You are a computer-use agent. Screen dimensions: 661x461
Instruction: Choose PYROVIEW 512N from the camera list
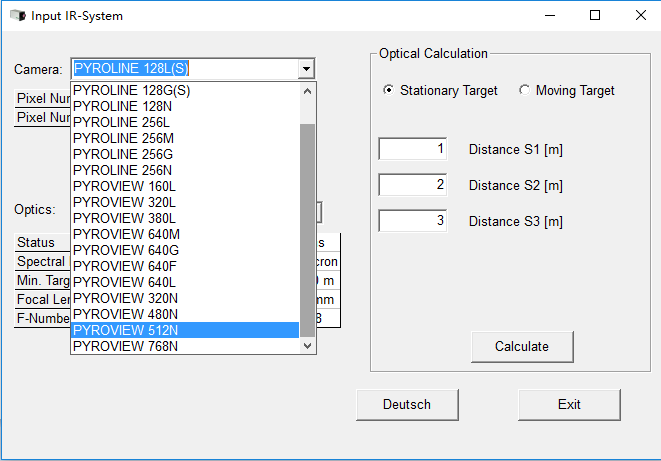185,330
